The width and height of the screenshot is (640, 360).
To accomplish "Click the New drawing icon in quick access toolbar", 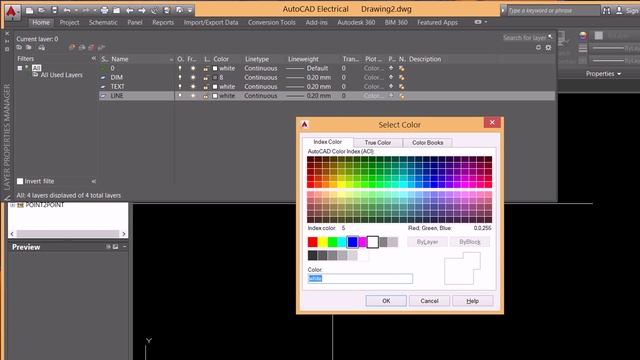I will (x=29, y=10).
